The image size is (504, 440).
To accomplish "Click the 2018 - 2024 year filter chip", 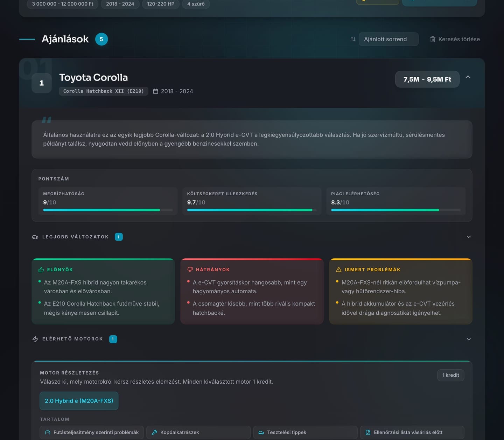I will click(x=120, y=4).
